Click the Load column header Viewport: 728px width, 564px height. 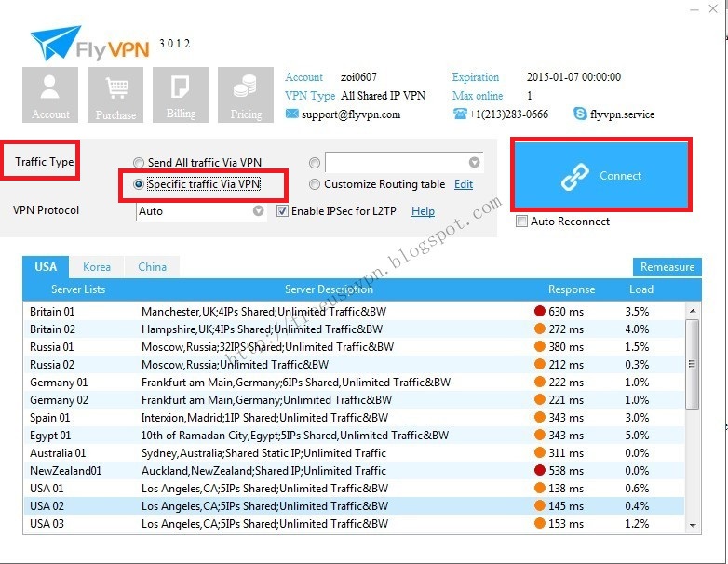[641, 289]
